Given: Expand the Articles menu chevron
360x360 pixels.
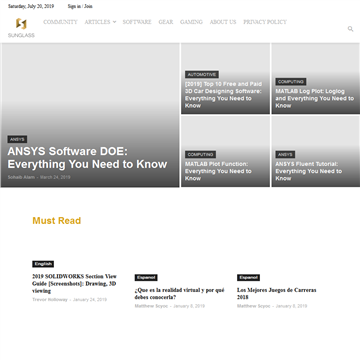Looking at the screenshot, I should pyautogui.click(x=114, y=22).
